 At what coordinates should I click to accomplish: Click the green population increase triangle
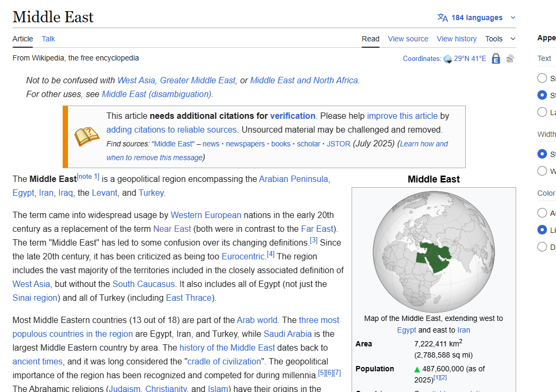pos(417,369)
